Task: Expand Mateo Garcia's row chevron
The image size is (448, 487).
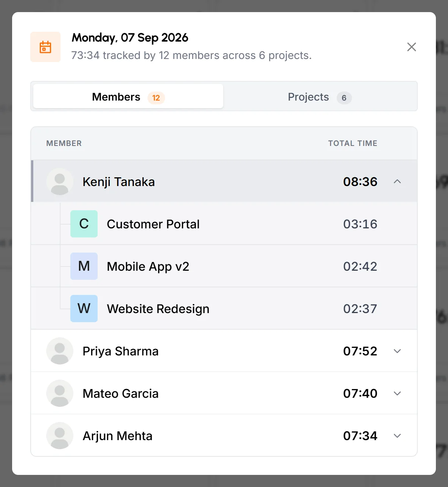Action: point(397,393)
